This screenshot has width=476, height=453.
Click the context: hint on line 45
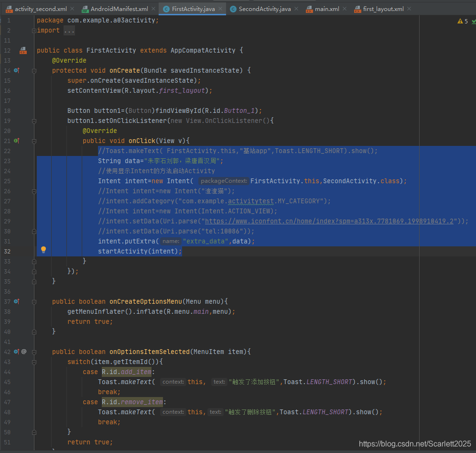173,382
